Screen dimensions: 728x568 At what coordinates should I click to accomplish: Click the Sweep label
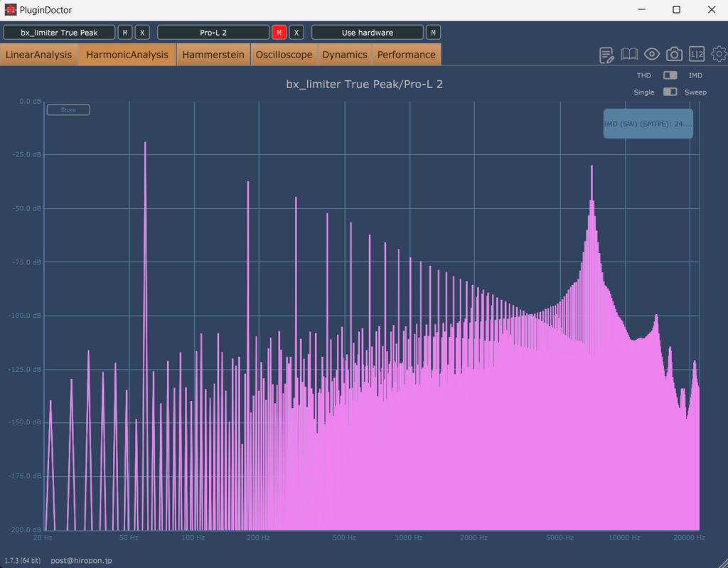click(x=695, y=92)
